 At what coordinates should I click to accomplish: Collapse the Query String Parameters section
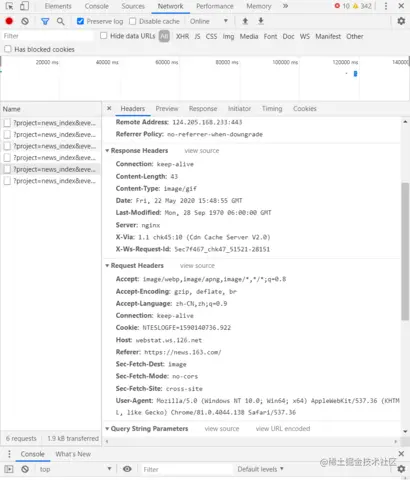[x=107, y=429]
